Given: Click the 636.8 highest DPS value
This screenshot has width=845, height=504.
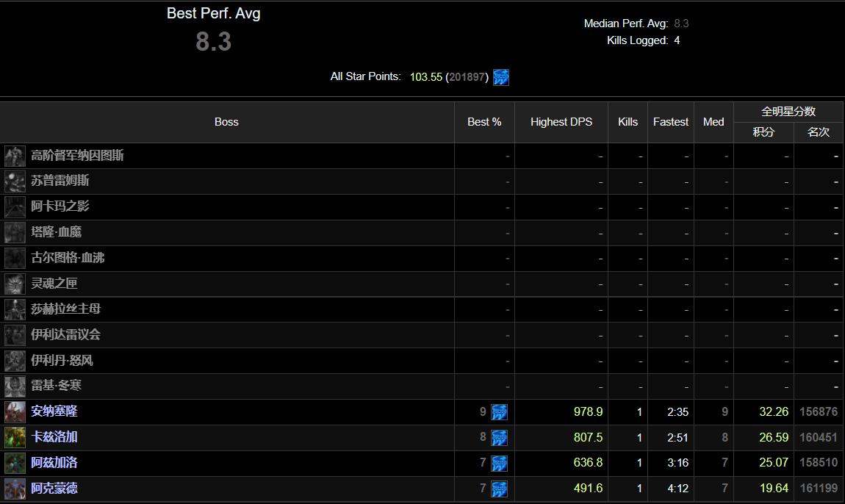Looking at the screenshot, I should coord(588,463).
